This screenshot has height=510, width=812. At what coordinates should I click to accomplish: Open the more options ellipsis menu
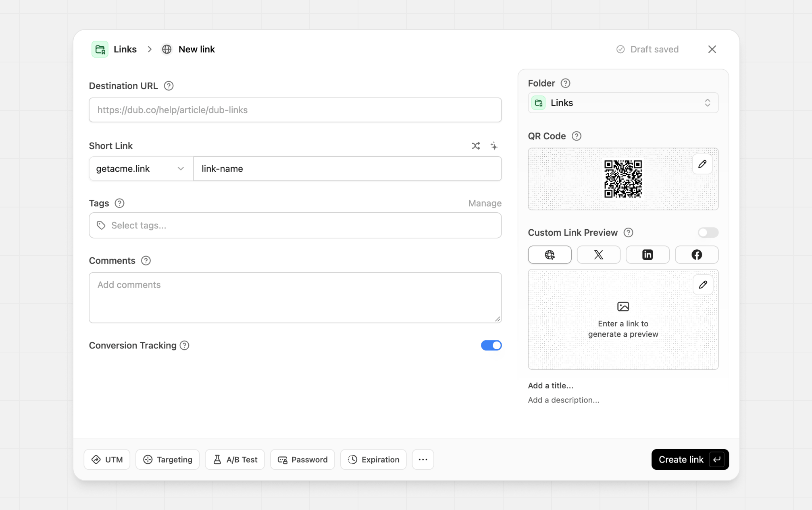pyautogui.click(x=423, y=460)
